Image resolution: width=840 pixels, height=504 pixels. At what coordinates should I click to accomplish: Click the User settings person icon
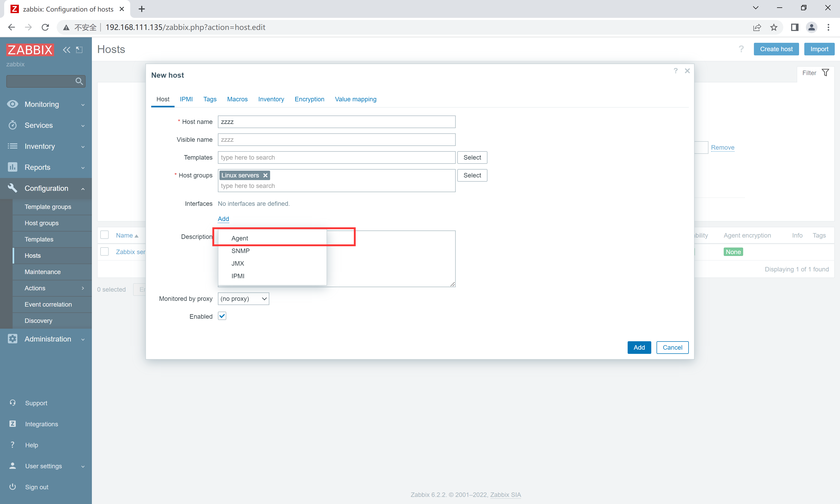click(x=13, y=466)
